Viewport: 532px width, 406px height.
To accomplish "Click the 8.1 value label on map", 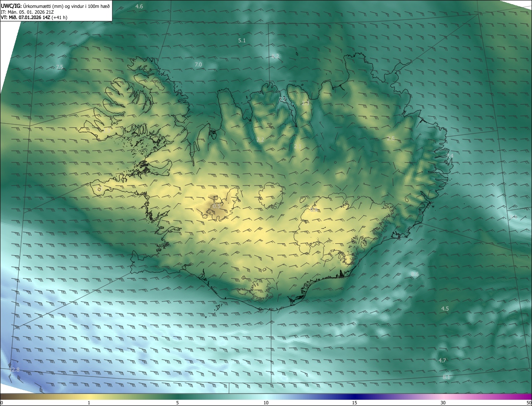I will click(x=446, y=377).
